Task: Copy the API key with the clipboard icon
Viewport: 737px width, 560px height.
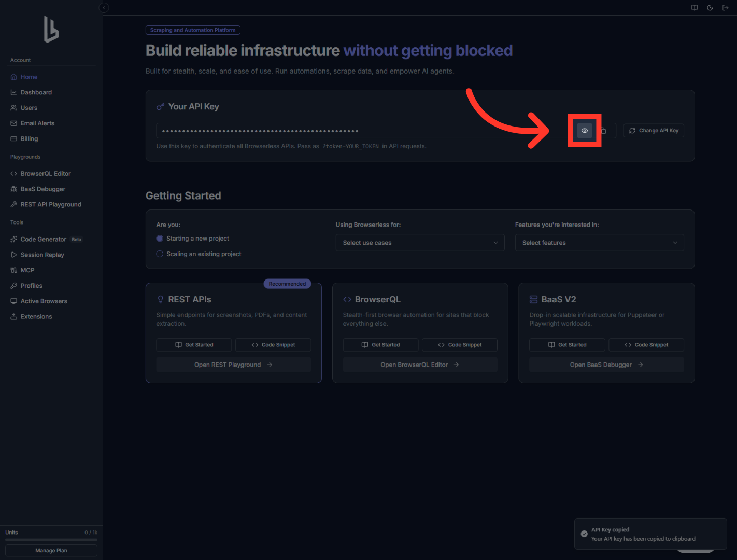Action: click(604, 131)
